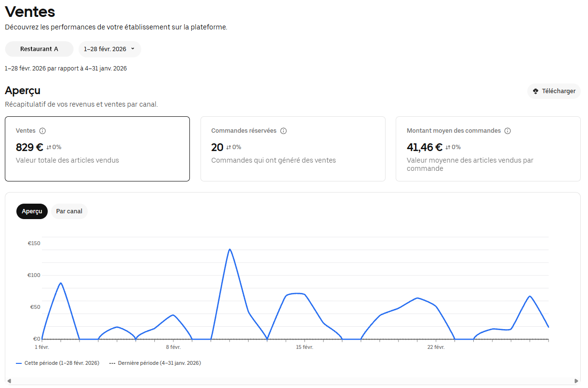Click the 8 févr. axis label

(x=173, y=347)
